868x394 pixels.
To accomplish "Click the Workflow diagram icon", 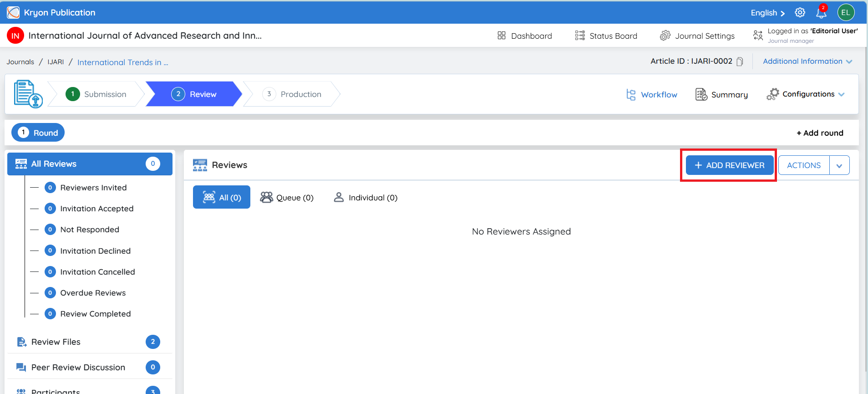I will 631,94.
